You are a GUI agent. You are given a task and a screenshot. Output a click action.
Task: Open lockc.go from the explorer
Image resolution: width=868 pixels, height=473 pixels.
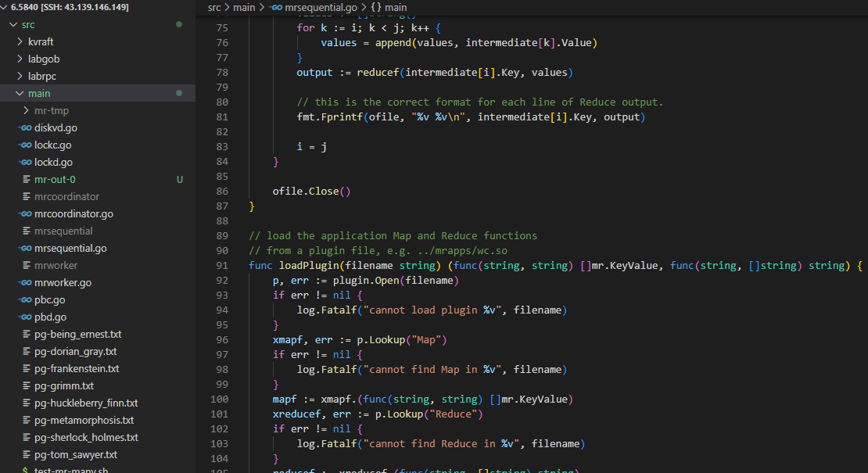pyautogui.click(x=52, y=145)
